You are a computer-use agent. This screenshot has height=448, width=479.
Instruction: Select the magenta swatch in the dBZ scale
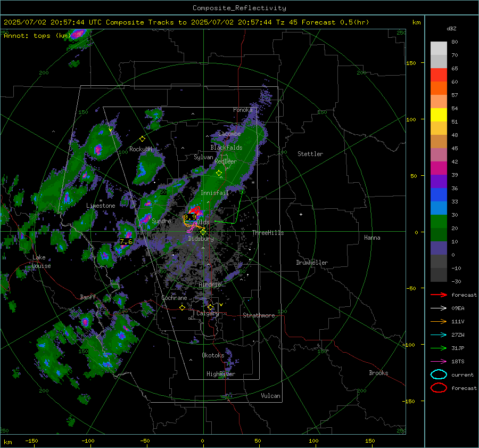point(439,168)
